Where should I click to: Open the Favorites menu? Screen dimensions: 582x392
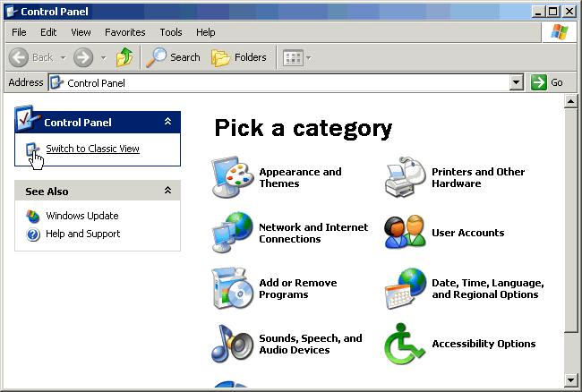(x=124, y=32)
